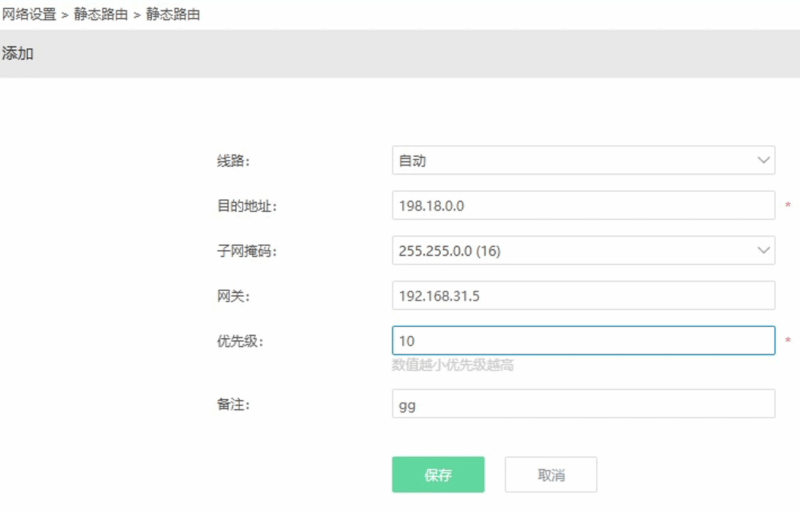
Task: Click the 子网掩码 field label
Action: click(x=246, y=251)
